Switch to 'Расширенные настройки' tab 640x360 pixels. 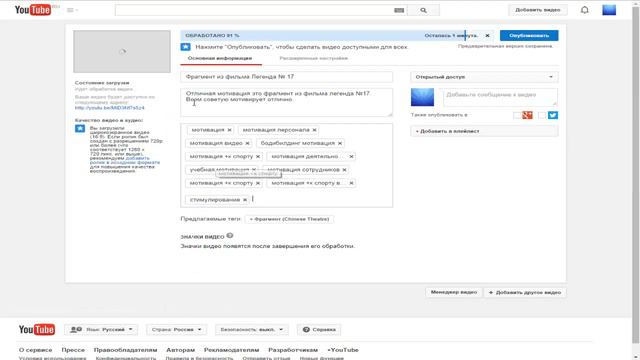[x=313, y=58]
